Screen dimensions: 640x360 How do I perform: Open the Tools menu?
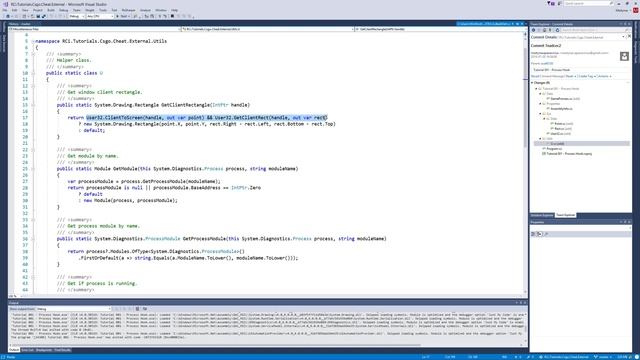[x=103, y=10]
